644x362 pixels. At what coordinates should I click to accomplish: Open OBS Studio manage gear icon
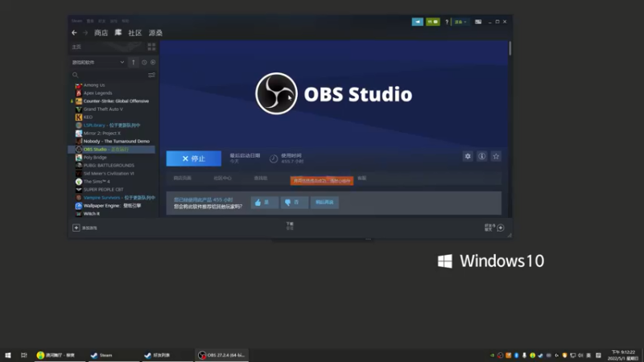pos(468,156)
